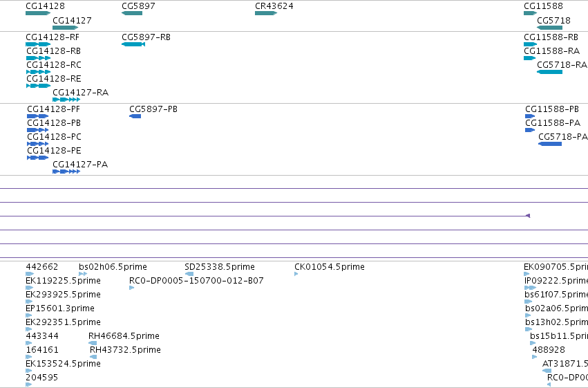Click EST RC0-DP0005-150700-012-B07

[131, 288]
